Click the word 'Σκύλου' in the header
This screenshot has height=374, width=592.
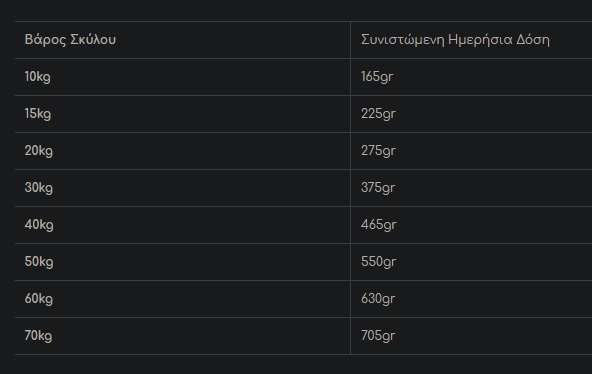click(x=93, y=39)
